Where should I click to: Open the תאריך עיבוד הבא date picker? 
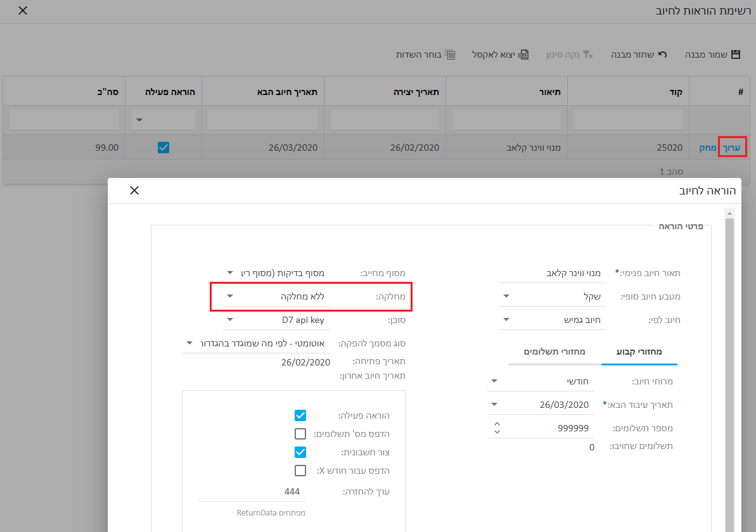click(x=494, y=405)
